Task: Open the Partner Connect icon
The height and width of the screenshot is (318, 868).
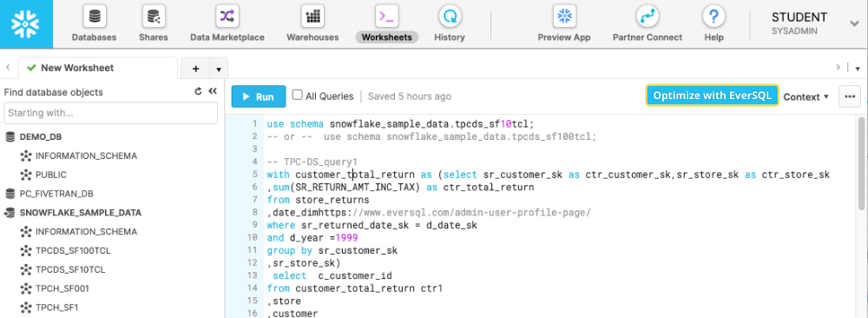Action: [648, 16]
